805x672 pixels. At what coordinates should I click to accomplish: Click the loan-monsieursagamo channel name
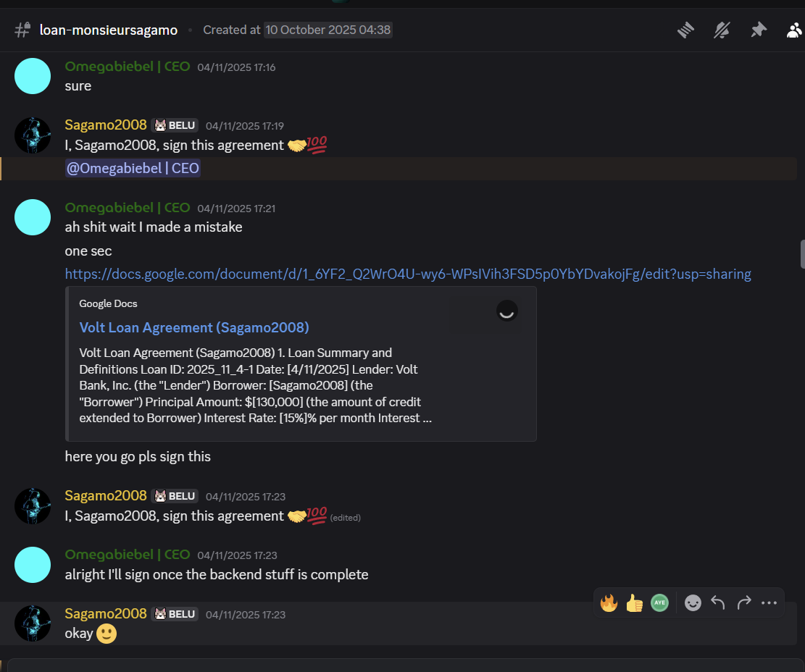(x=108, y=30)
